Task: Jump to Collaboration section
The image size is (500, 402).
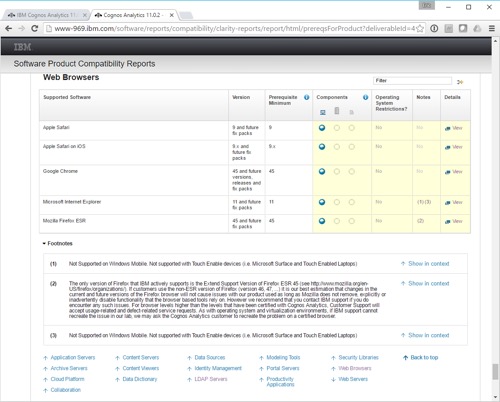Action: click(x=66, y=390)
